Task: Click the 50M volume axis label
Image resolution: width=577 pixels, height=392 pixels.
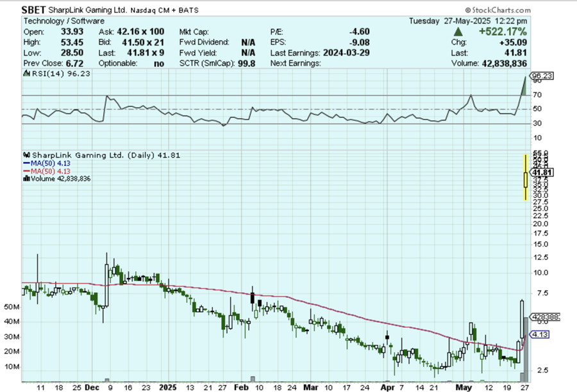Action: tap(12, 307)
